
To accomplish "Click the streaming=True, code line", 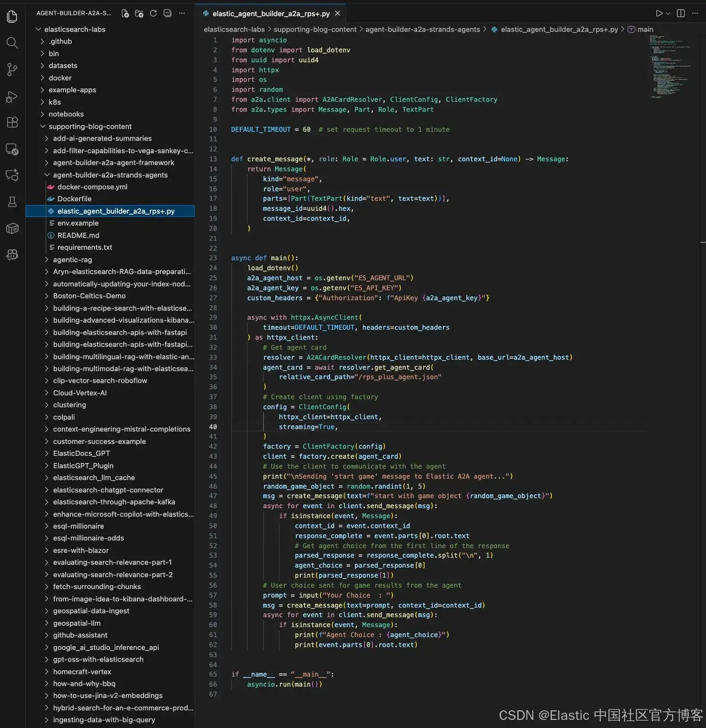I will point(308,427).
